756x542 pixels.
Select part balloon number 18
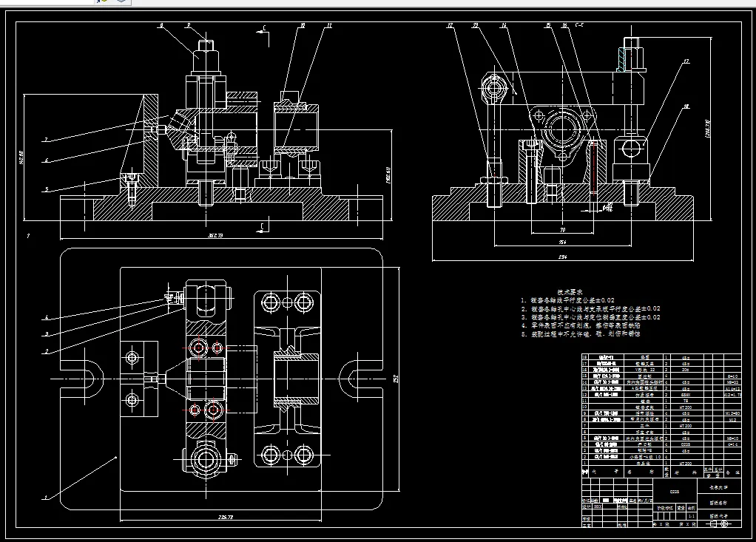(x=686, y=106)
